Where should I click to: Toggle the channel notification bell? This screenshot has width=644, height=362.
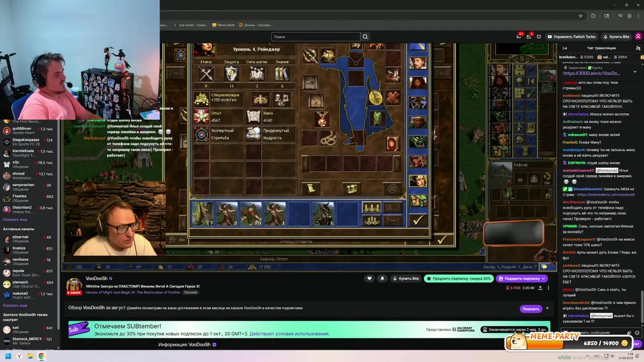pyautogui.click(x=382, y=279)
